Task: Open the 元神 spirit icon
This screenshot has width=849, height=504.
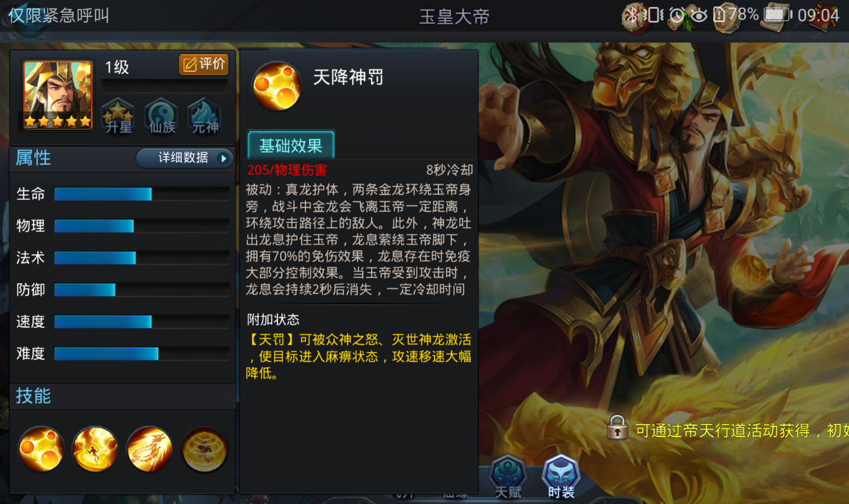Action: (x=205, y=116)
